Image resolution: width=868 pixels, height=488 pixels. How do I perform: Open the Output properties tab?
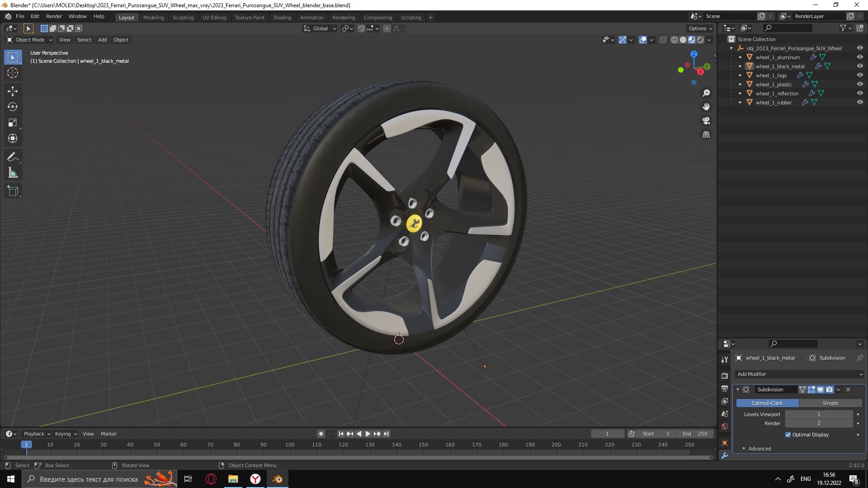[x=725, y=389]
